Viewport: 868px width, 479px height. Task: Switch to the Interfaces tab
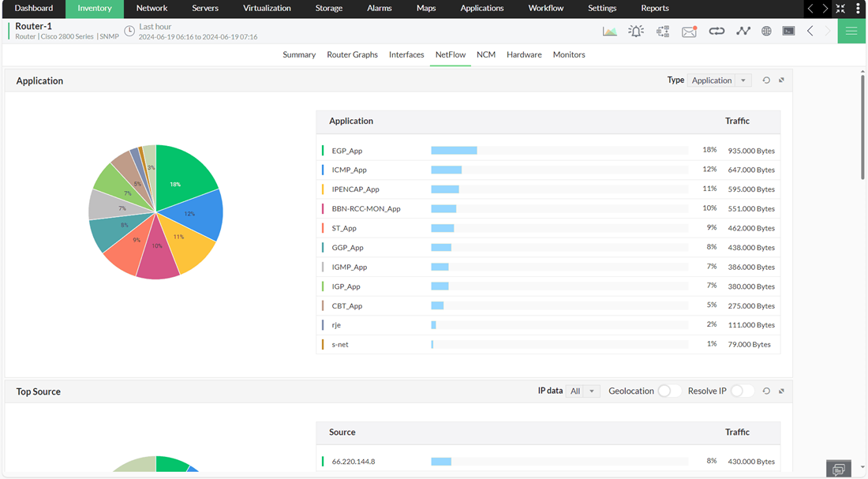[x=406, y=54]
